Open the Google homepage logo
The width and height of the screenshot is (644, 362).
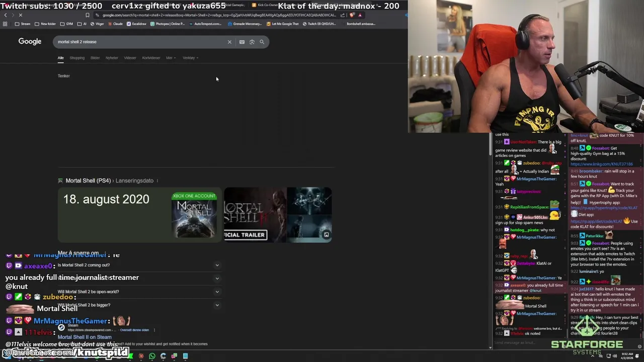pos(30,42)
